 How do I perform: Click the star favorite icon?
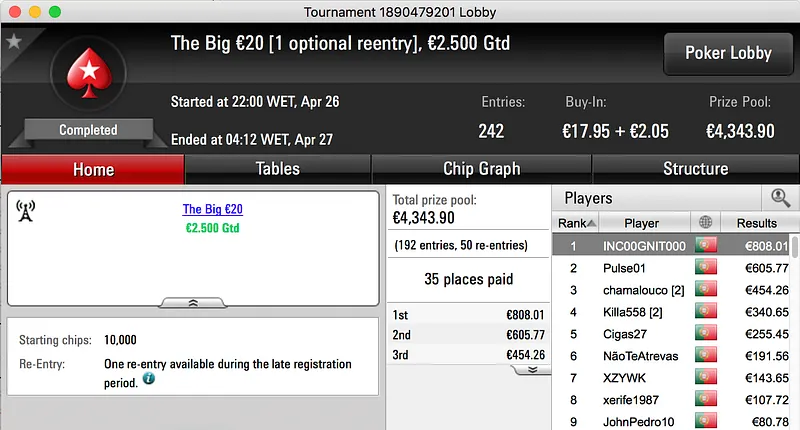14,41
